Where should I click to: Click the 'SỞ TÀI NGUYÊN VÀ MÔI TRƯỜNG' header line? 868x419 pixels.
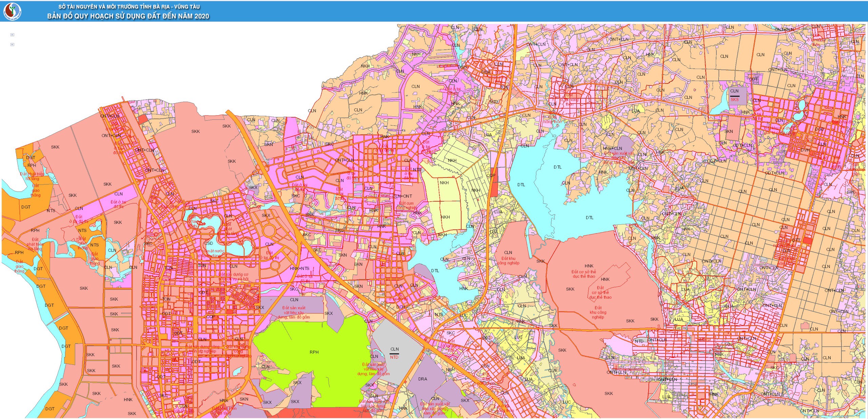[129, 6]
